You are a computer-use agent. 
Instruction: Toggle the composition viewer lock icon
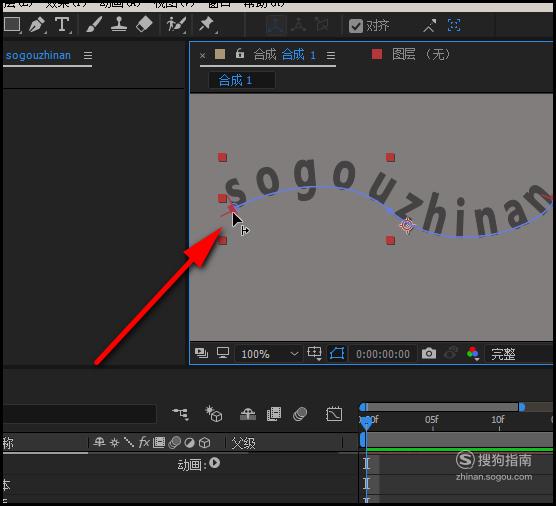[240, 54]
